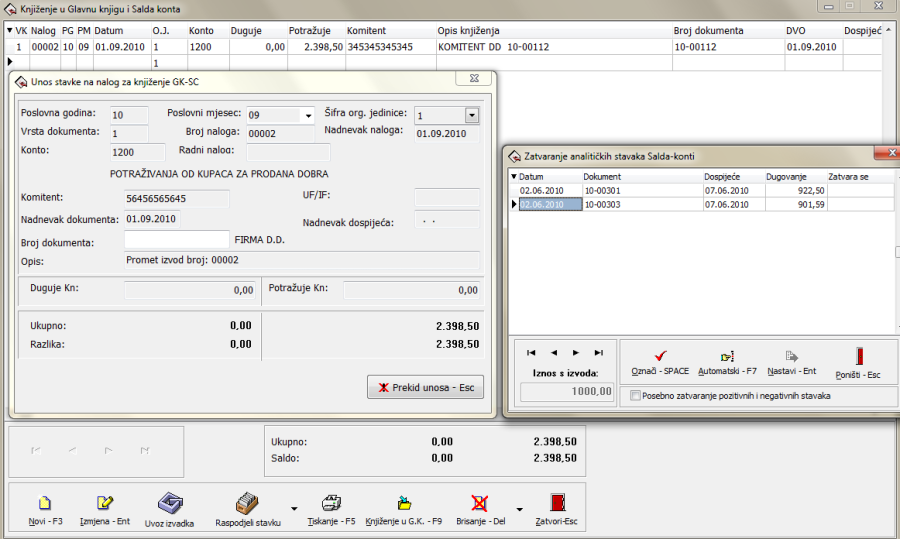Click Nadnevak dokumenta field

152,219
